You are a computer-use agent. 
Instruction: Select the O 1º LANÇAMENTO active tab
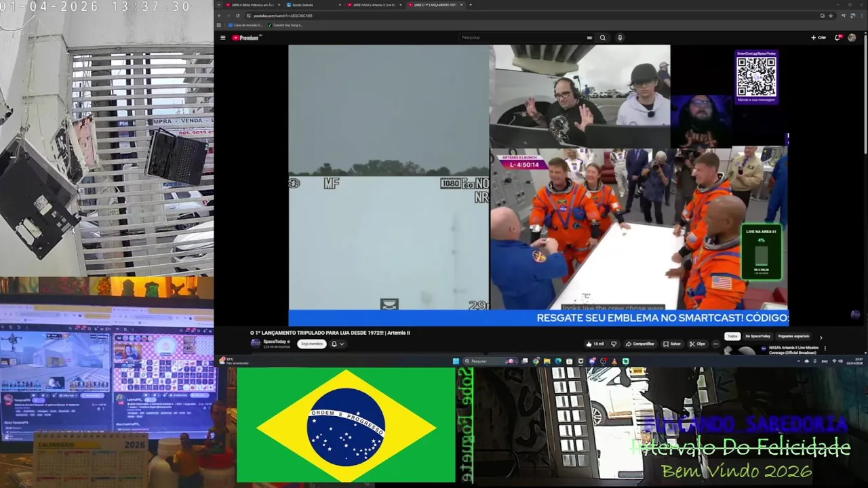point(435,5)
